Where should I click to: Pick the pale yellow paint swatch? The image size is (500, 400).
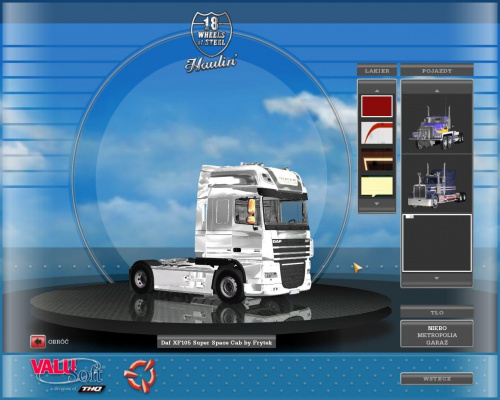pyautogui.click(x=377, y=186)
